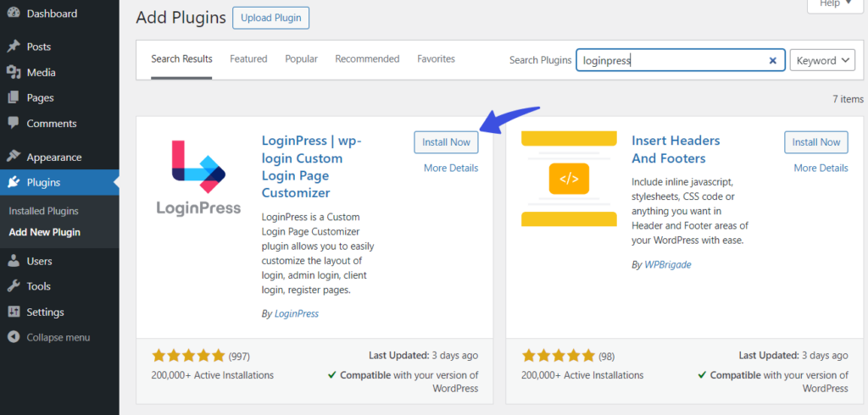This screenshot has height=415, width=868.
Task: Click Collapse menu text
Action: coord(58,337)
